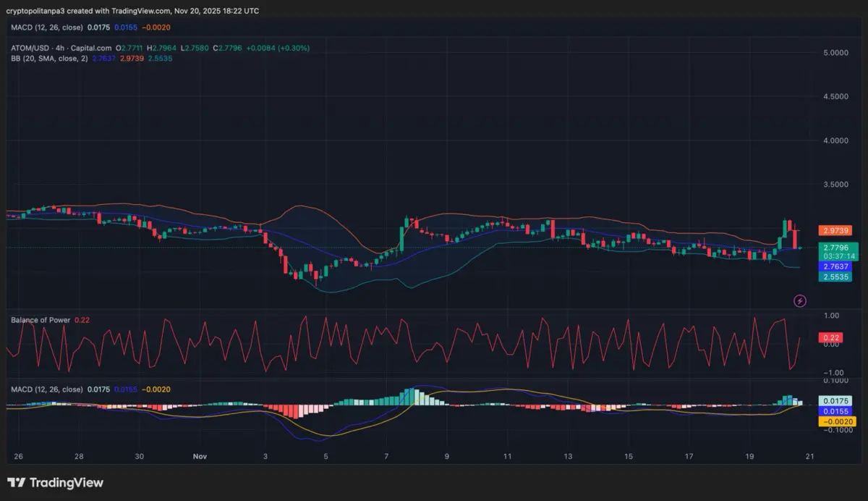Screen dimensions: 868x501
Task: Click the purple lightning bolt icon
Action: [x=800, y=300]
